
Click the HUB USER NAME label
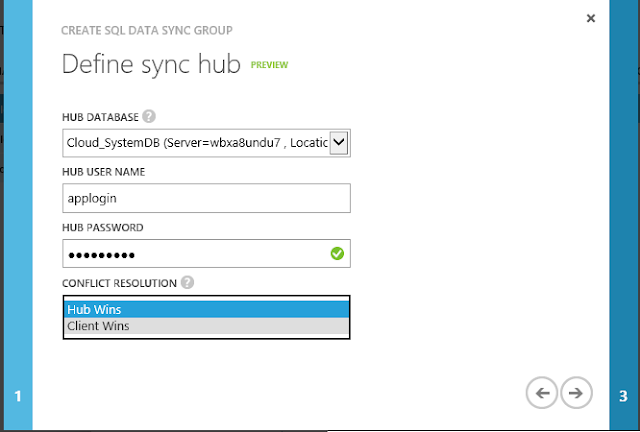coord(104,172)
